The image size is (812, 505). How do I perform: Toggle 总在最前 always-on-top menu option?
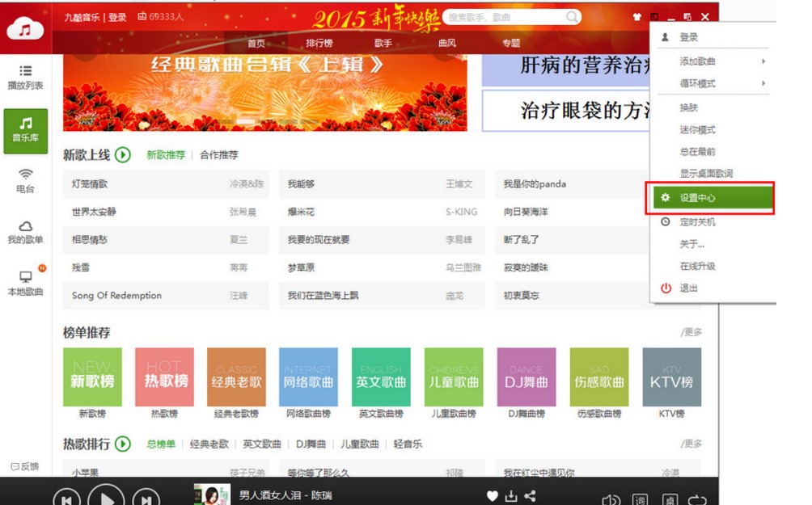pos(697,152)
